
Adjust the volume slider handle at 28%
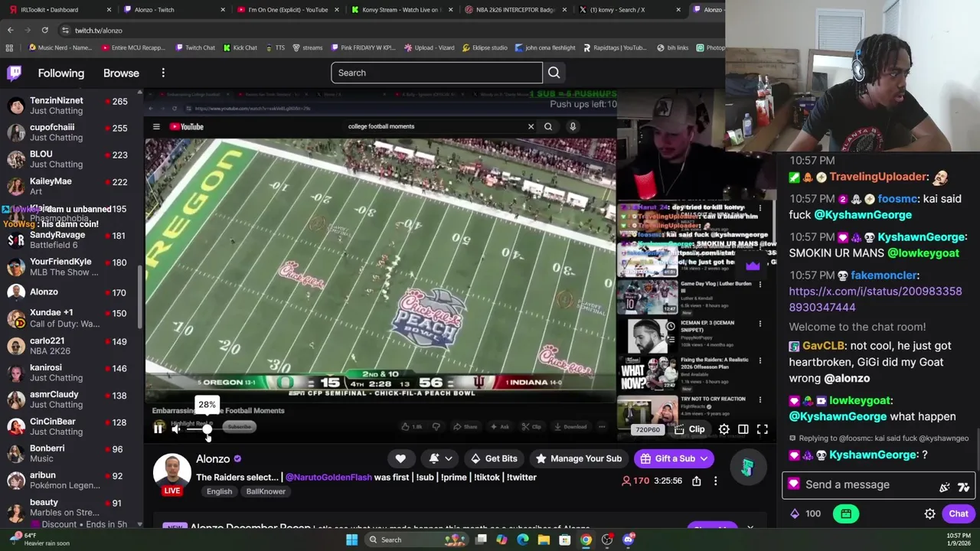207,429
